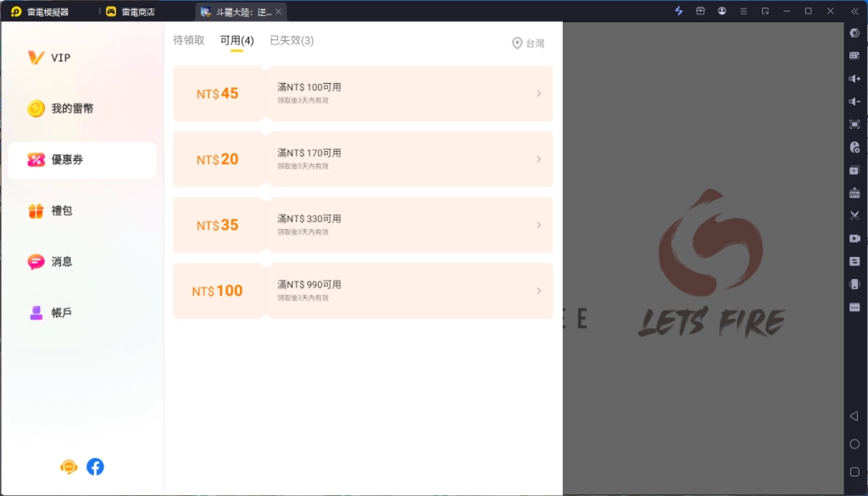
Task: Collapse the right toolbar with double chevron
Action: [x=854, y=10]
